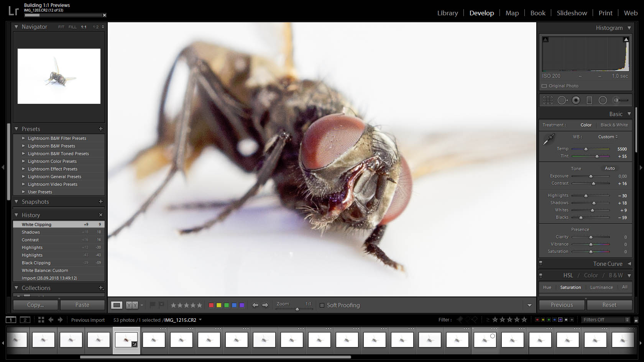Screen dimensions: 644x362
Task: Flag the photo as rejected
Action: (x=161, y=305)
